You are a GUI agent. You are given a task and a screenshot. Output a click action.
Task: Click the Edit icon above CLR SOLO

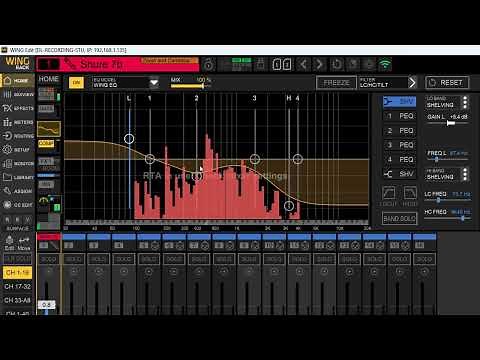tap(9, 243)
